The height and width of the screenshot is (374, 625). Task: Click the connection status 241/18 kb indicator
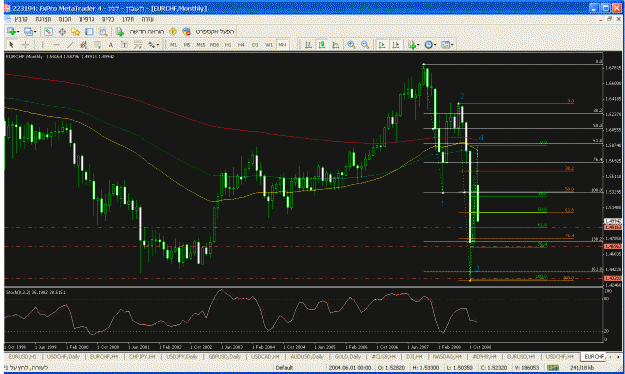pyautogui.click(x=582, y=368)
